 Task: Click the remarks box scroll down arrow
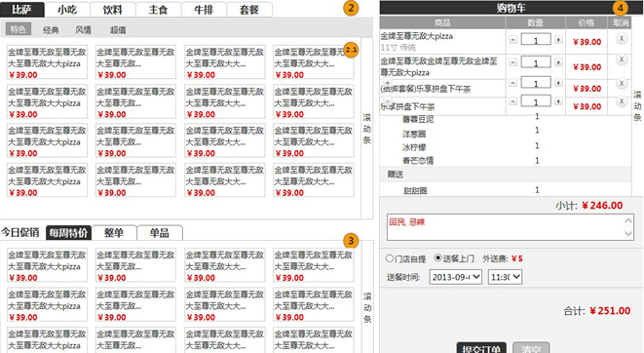pyautogui.click(x=628, y=234)
